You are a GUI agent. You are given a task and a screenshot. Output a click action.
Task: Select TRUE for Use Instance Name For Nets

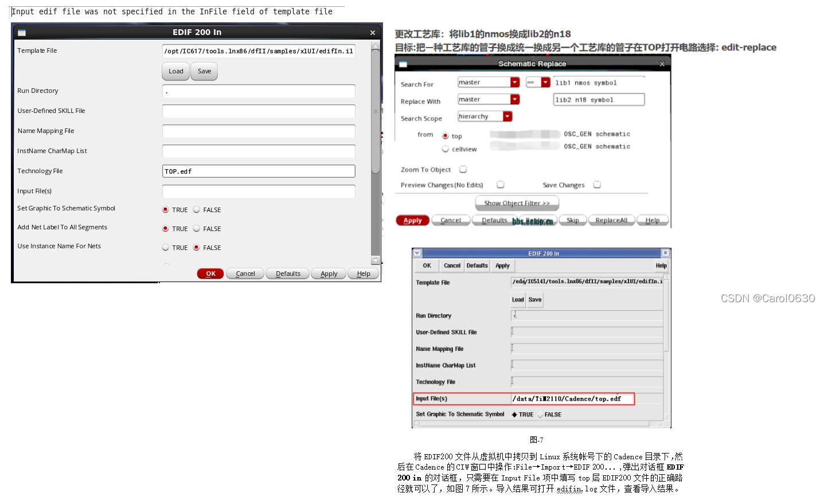(x=166, y=248)
